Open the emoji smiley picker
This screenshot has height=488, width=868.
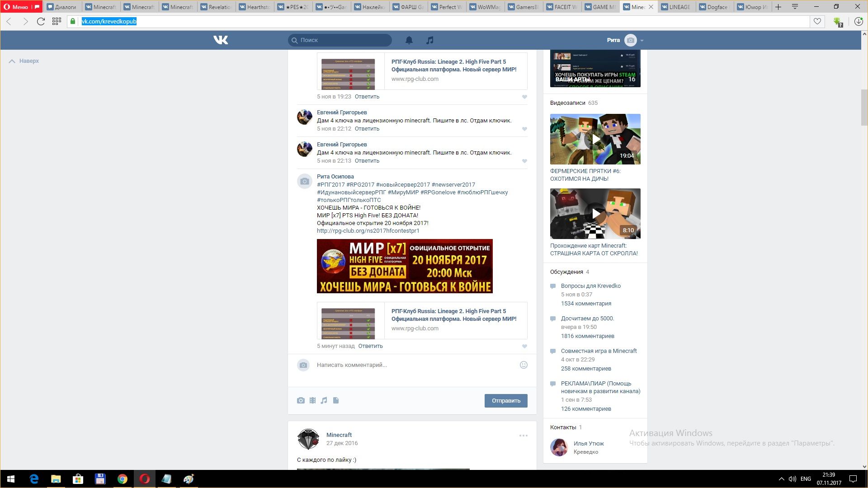[x=524, y=365]
